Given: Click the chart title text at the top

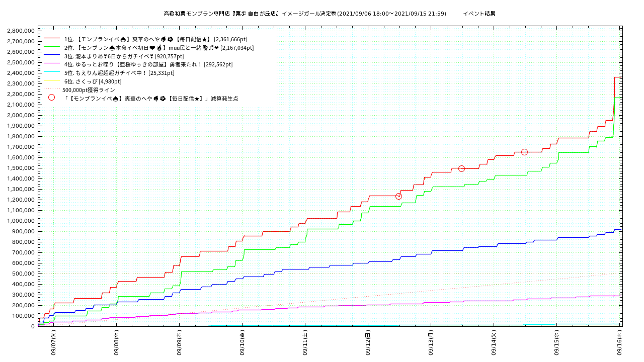Looking at the screenshot, I should tap(304, 14).
